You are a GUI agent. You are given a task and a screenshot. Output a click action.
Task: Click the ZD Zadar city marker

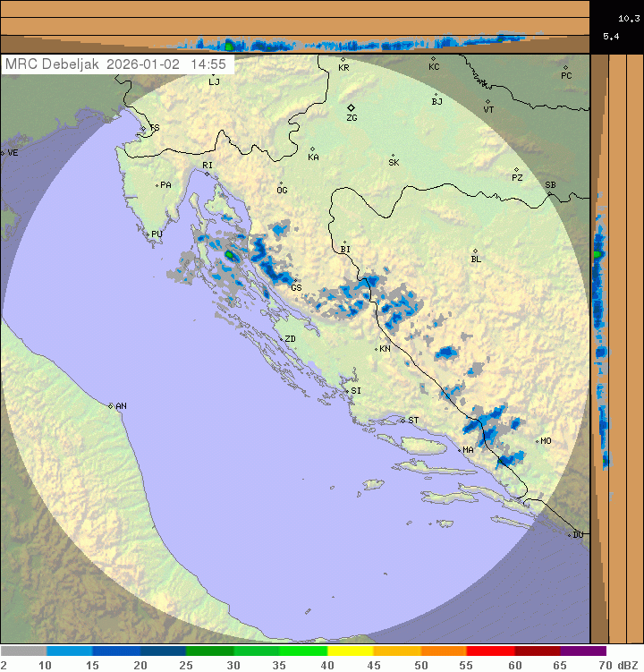[x=280, y=339]
